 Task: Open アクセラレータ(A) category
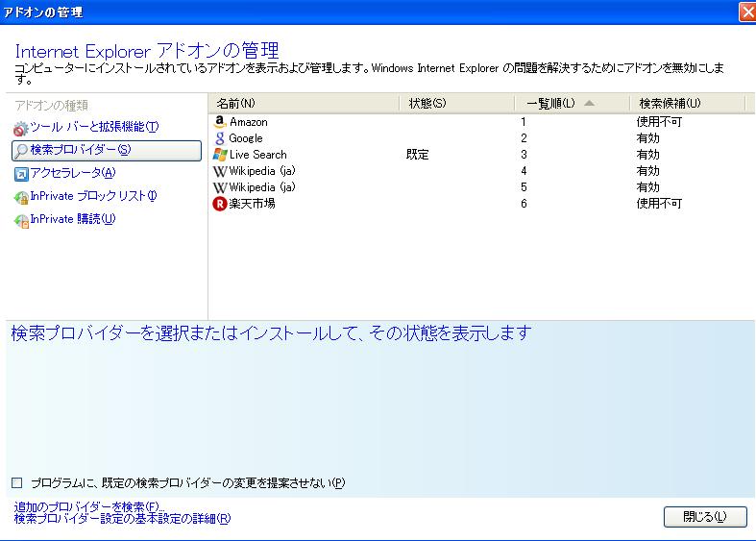(73, 173)
